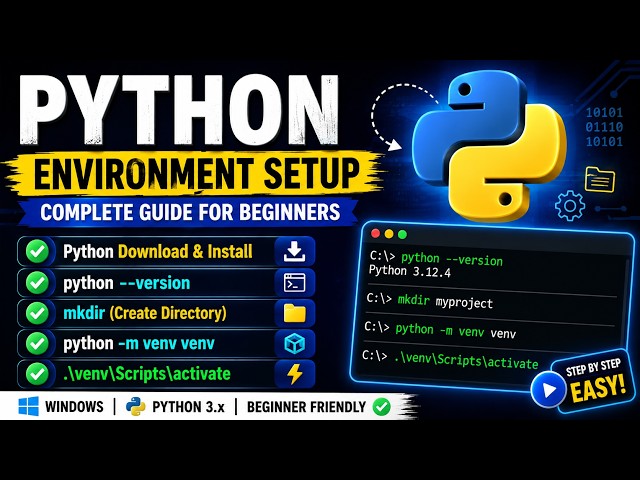The image size is (640, 480).
Task: Click the download arrow icon
Action: coord(294,251)
